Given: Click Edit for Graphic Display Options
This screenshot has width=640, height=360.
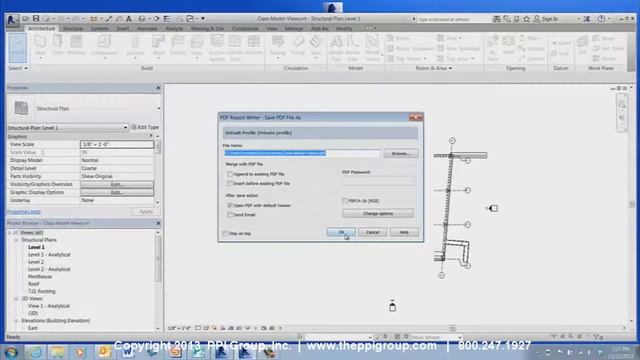Looking at the screenshot, I should point(117,192).
